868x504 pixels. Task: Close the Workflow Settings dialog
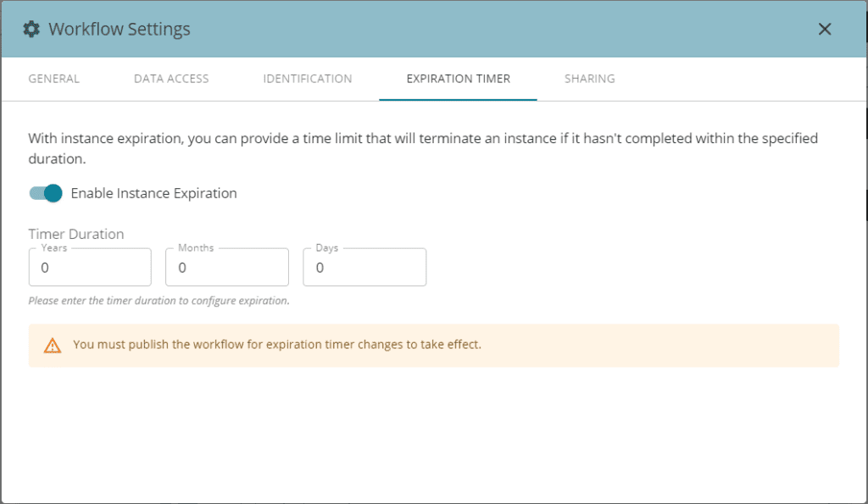pos(824,29)
